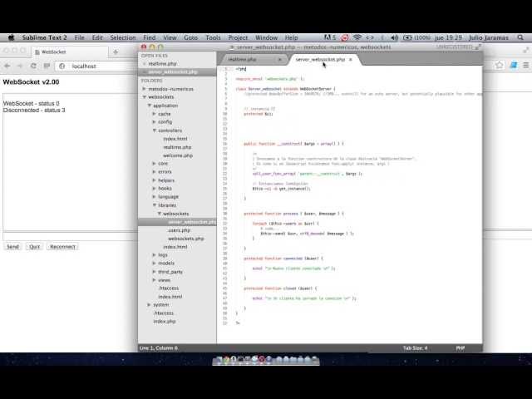Open the Chrome apps grid icon
The image size is (532, 399).
pyautogui.click(x=47, y=66)
